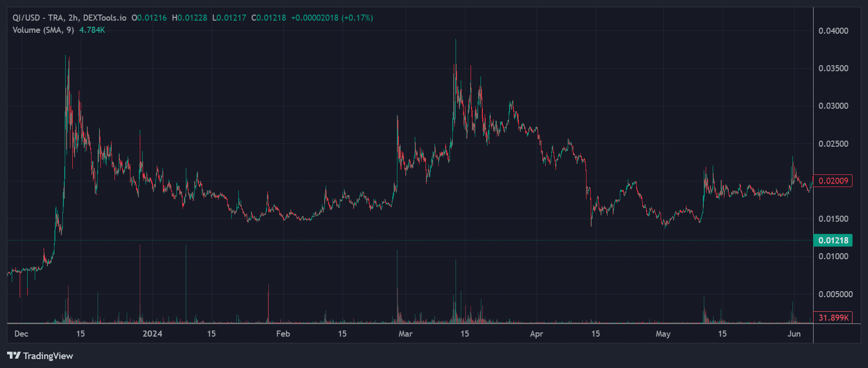
Task: Click the green 0.01218 current price label
Action: tap(833, 240)
